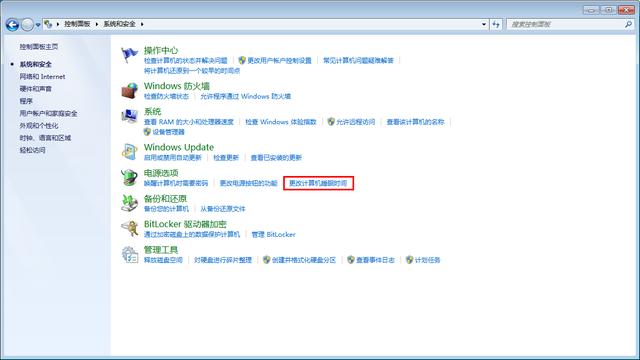The width and height of the screenshot is (640, 360).
Task: Click 管理 BitLocker link
Action: [x=273, y=234]
